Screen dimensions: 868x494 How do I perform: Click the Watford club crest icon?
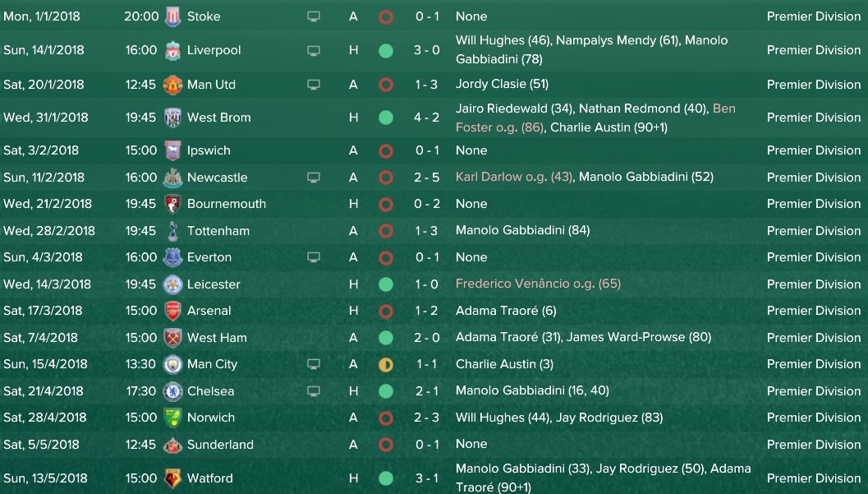[x=172, y=478]
